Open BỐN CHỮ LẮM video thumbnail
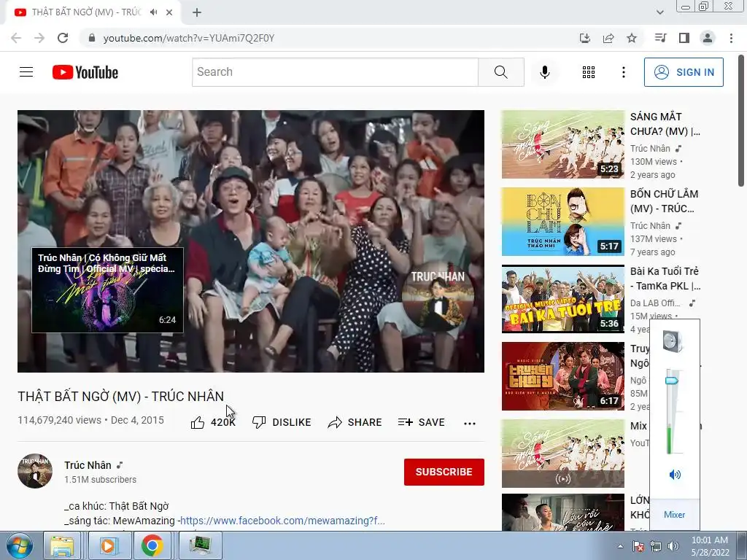Image resolution: width=747 pixels, height=560 pixels. tap(562, 222)
